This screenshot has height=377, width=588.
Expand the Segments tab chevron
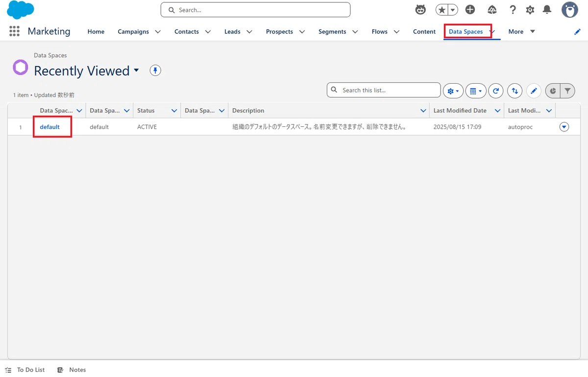tap(355, 32)
